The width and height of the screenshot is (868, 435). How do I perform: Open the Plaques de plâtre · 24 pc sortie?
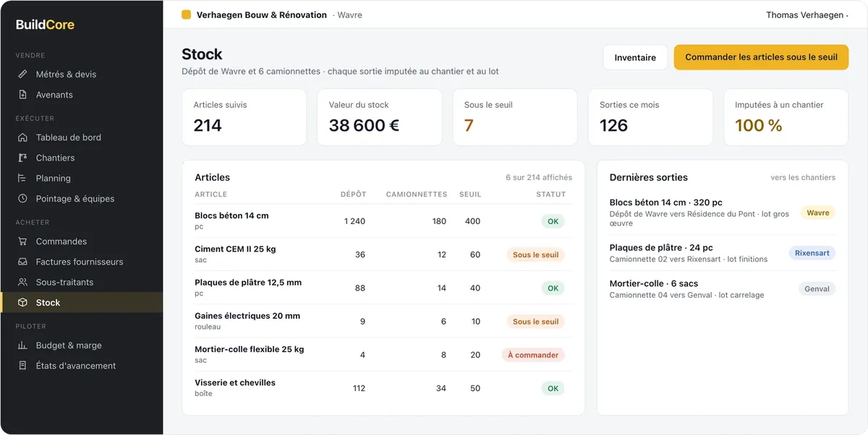(x=723, y=253)
